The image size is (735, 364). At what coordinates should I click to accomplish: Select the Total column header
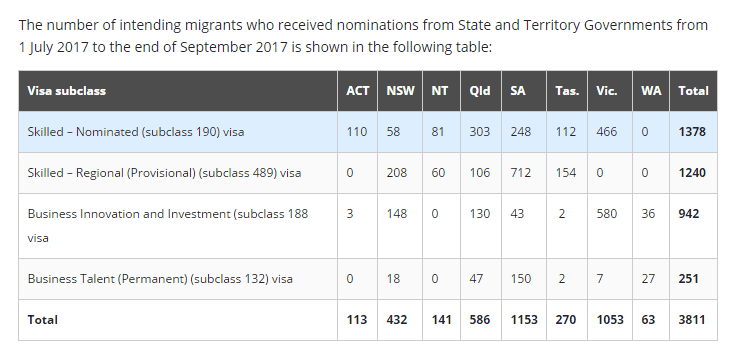click(693, 91)
